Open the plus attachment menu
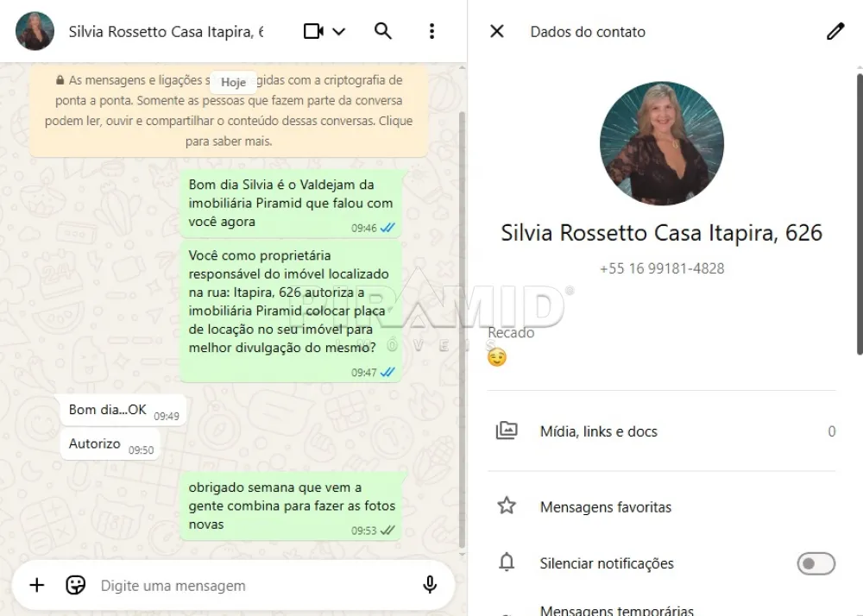This screenshot has height=616, width=863. click(x=37, y=586)
